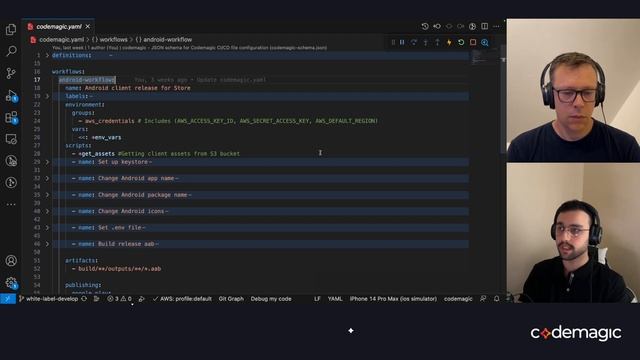The height and width of the screenshot is (360, 640).
Task: Switch to the codemagic.yaml editor tab
Action: 59,27
